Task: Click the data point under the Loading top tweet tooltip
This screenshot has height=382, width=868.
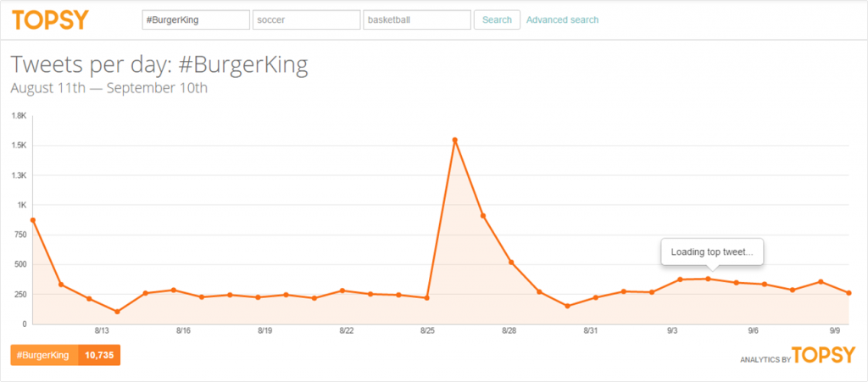Action: point(708,279)
